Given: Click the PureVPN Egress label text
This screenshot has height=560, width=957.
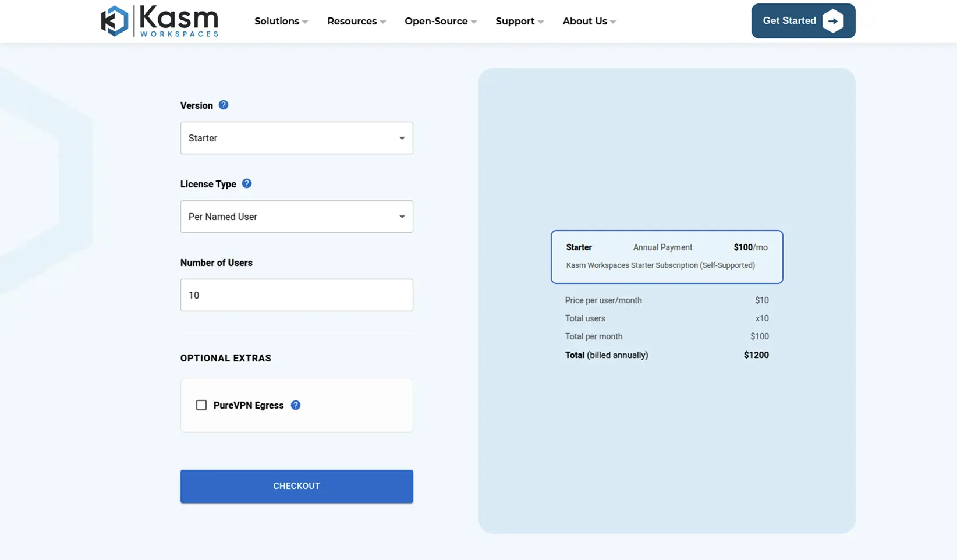Looking at the screenshot, I should pos(249,405).
